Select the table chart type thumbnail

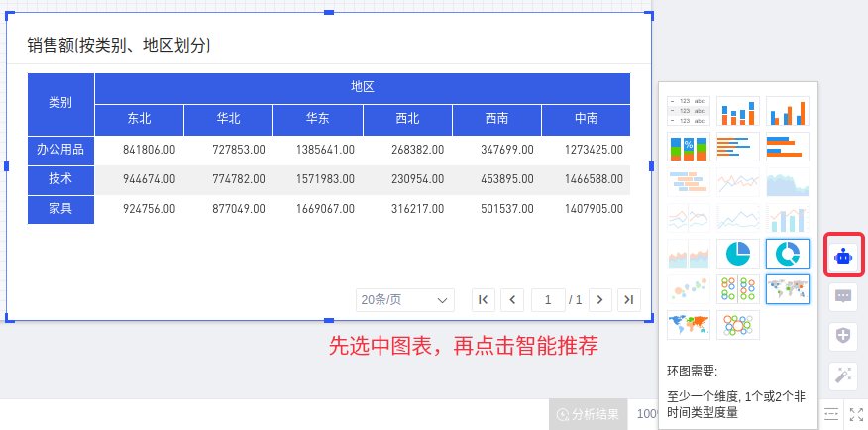(x=689, y=111)
